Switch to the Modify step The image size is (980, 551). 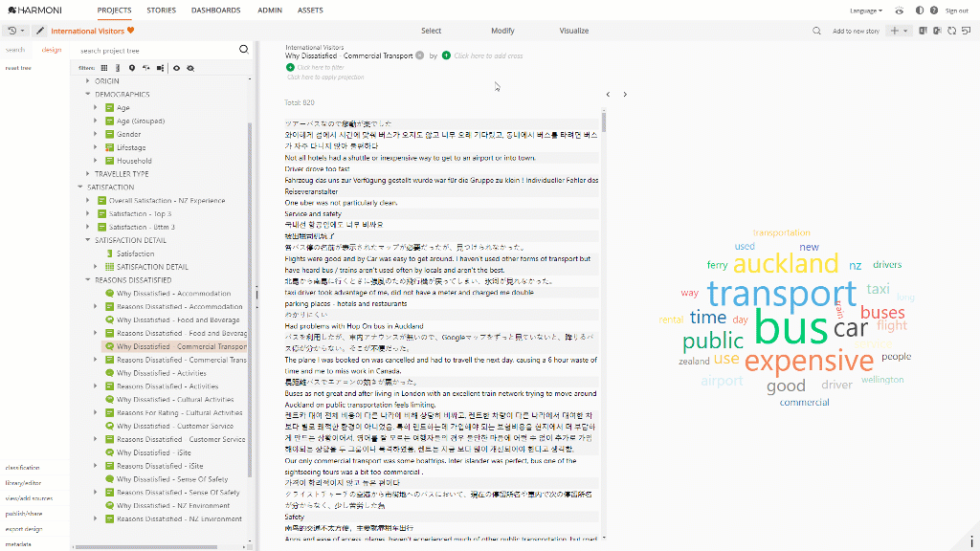pyautogui.click(x=502, y=31)
